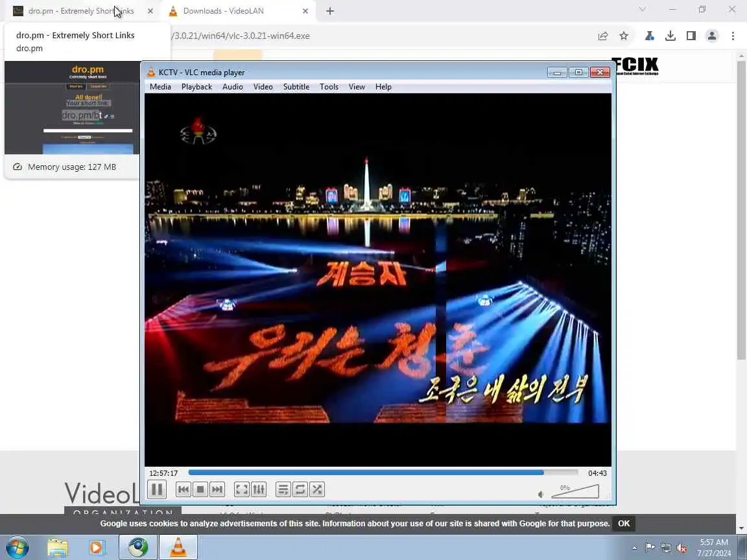Toggle random shuffle playback in VLC
This screenshot has width=747, height=560.
tap(317, 489)
